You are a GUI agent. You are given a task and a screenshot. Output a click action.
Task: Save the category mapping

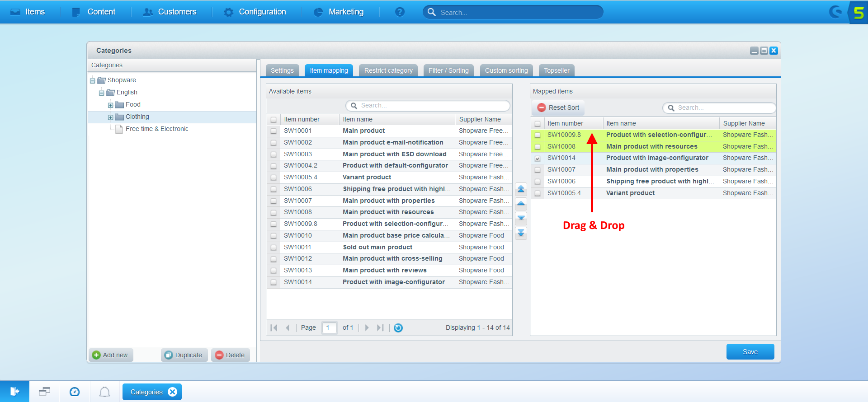(750, 352)
